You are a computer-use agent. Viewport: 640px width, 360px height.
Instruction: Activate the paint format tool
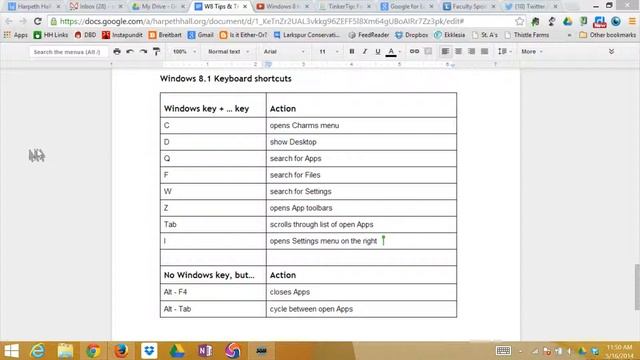(156, 51)
